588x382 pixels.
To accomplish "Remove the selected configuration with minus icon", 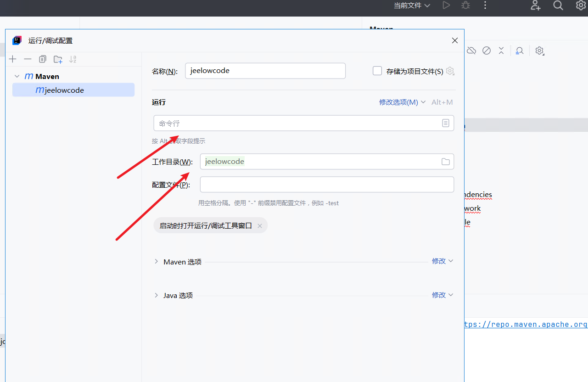I will [x=28, y=59].
